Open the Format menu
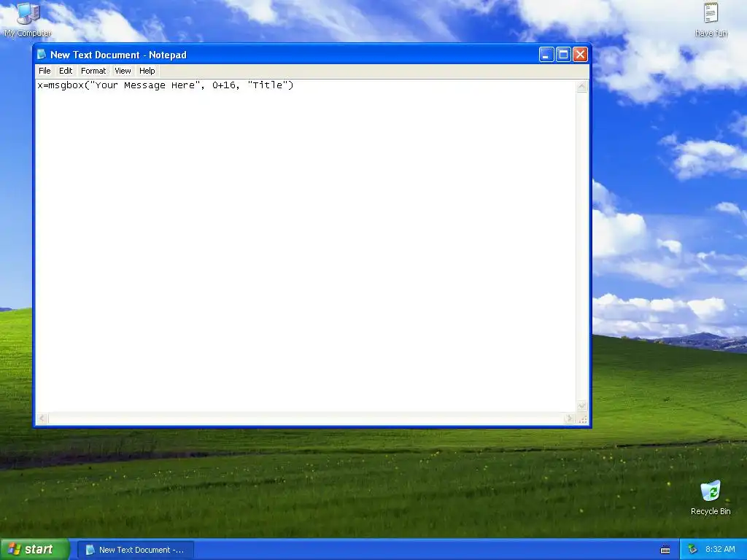 [x=93, y=71]
